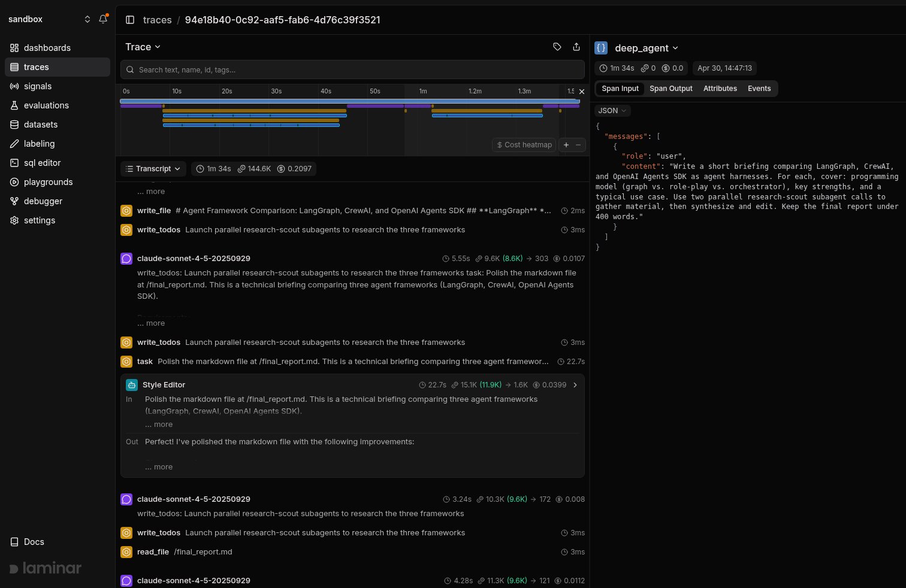
Task: Switch to the Events tab
Action: (759, 89)
